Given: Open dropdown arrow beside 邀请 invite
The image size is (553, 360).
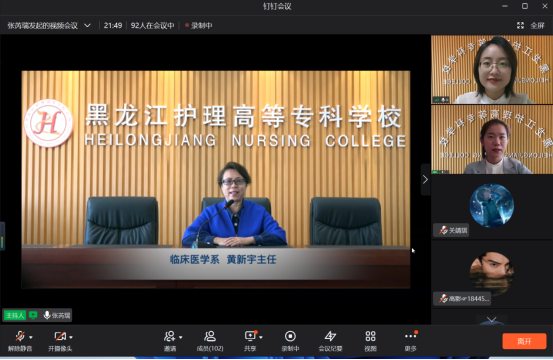Looking at the screenshot, I should click(x=181, y=337).
